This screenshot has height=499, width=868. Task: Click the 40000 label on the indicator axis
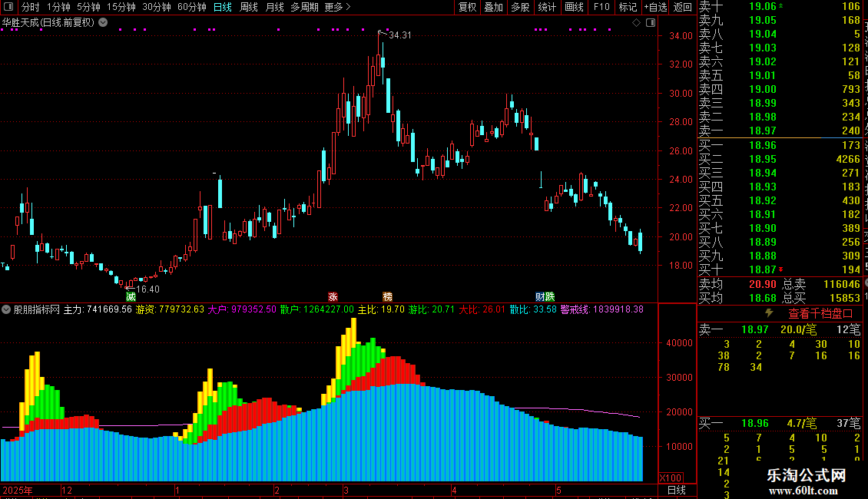point(679,343)
